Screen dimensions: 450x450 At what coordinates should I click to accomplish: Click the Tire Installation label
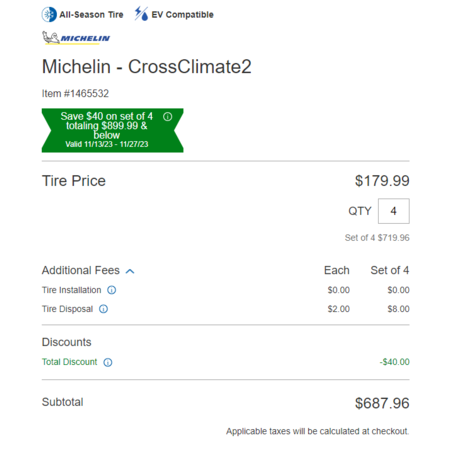click(x=71, y=290)
